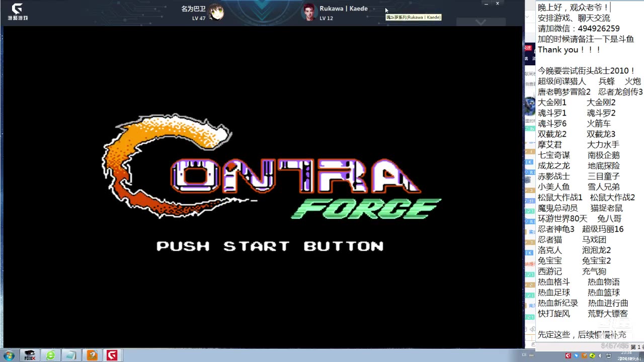Click the avatar of player 名为巴卫
Screen dimensions: 644x362
click(216, 12)
